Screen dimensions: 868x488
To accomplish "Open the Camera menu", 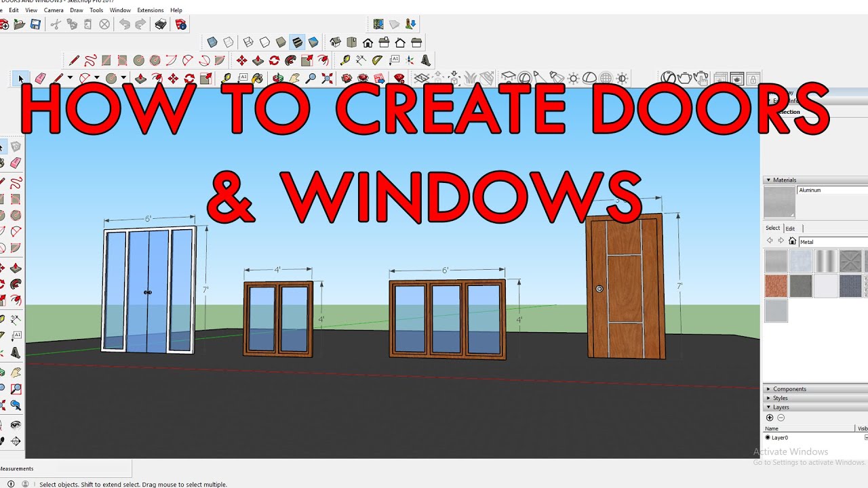I will 54,10.
